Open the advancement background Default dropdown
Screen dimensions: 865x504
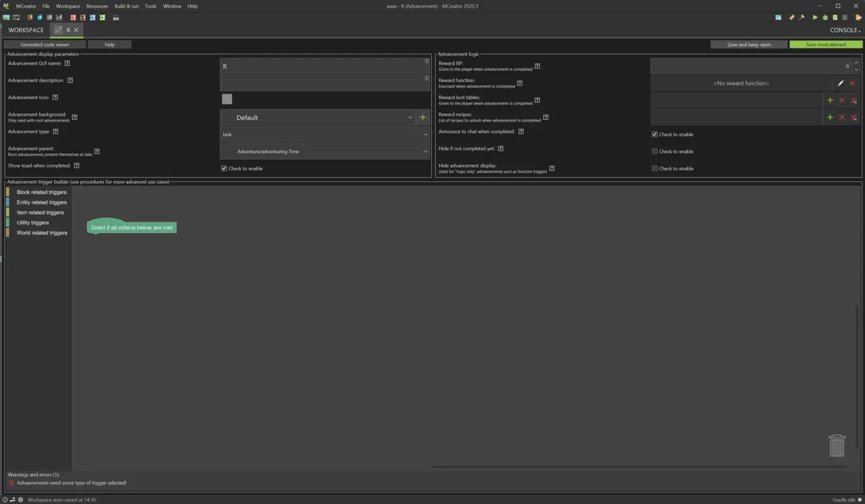pos(410,117)
